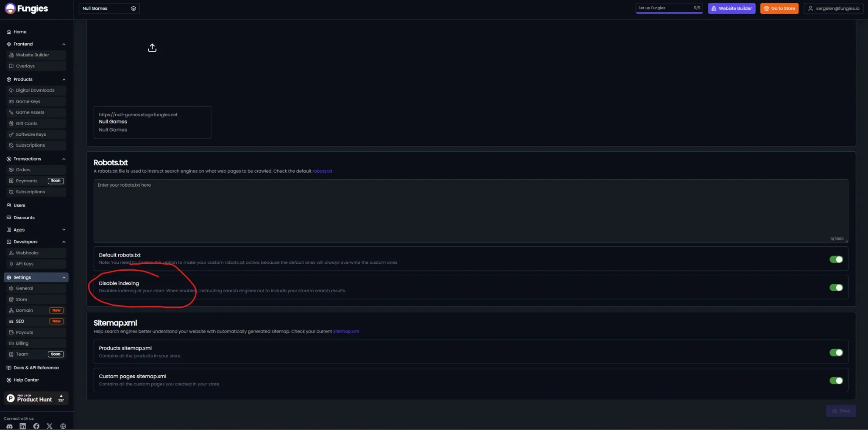Toggle Default robots.txt switch
Screen dimensions: 868x430
point(836,259)
